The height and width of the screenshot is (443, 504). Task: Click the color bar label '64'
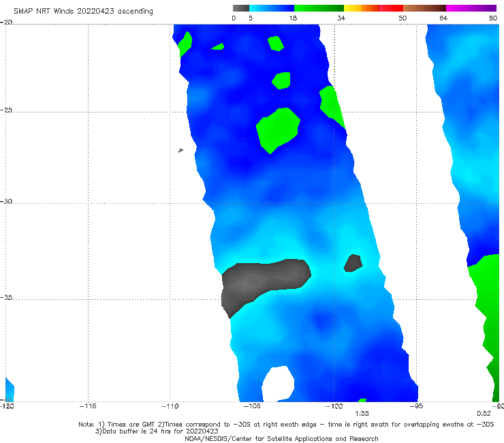(443, 18)
